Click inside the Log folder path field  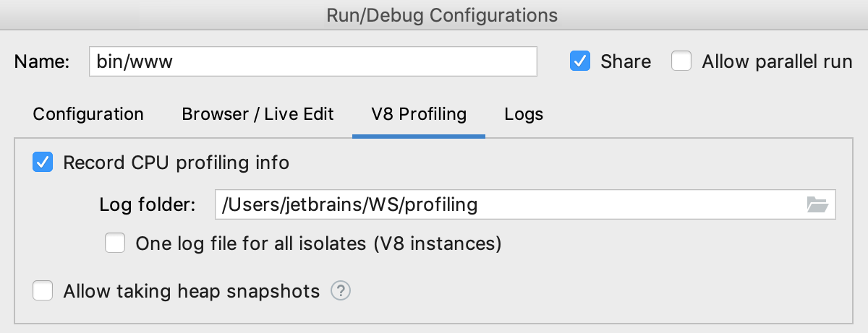506,205
